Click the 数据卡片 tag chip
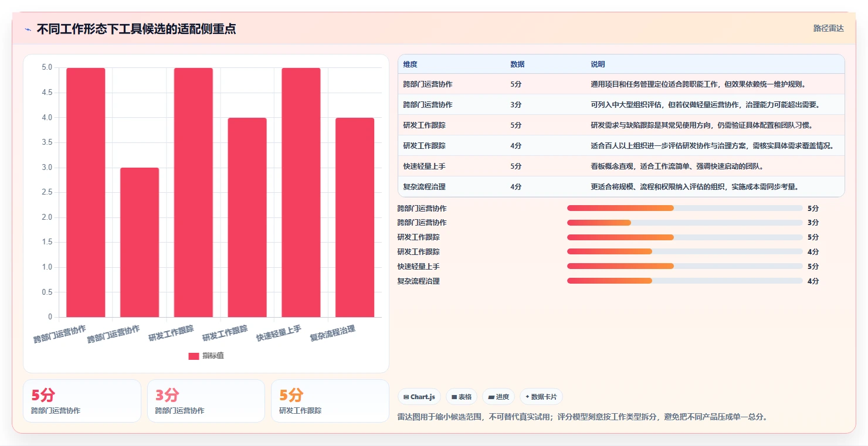The image size is (868, 446). pyautogui.click(x=541, y=397)
